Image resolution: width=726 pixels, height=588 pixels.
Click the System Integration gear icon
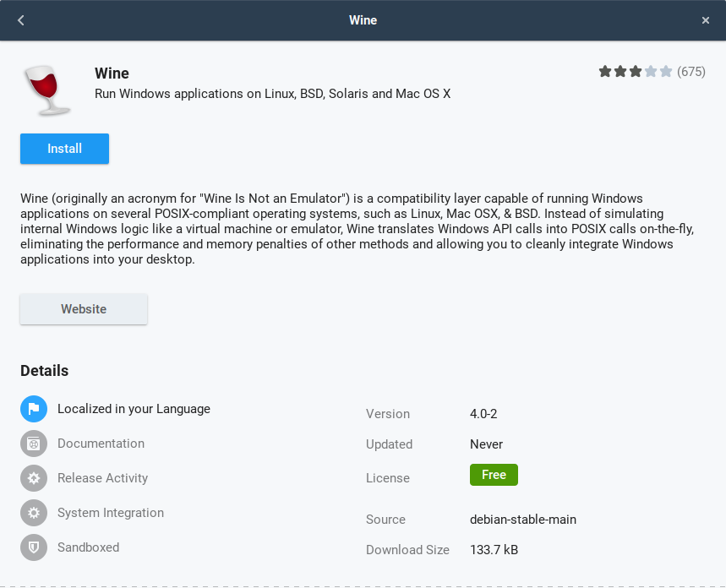(x=34, y=513)
